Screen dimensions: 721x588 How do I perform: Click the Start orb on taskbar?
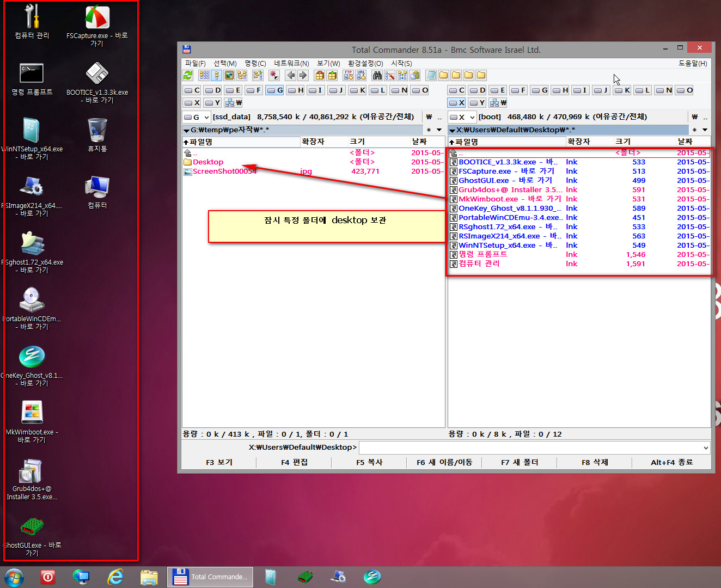[14, 577]
